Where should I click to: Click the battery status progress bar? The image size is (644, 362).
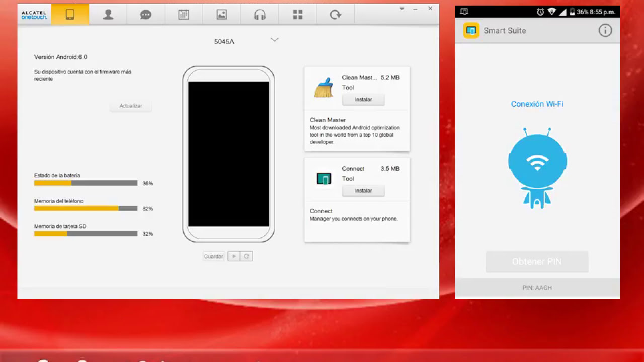[x=86, y=183]
